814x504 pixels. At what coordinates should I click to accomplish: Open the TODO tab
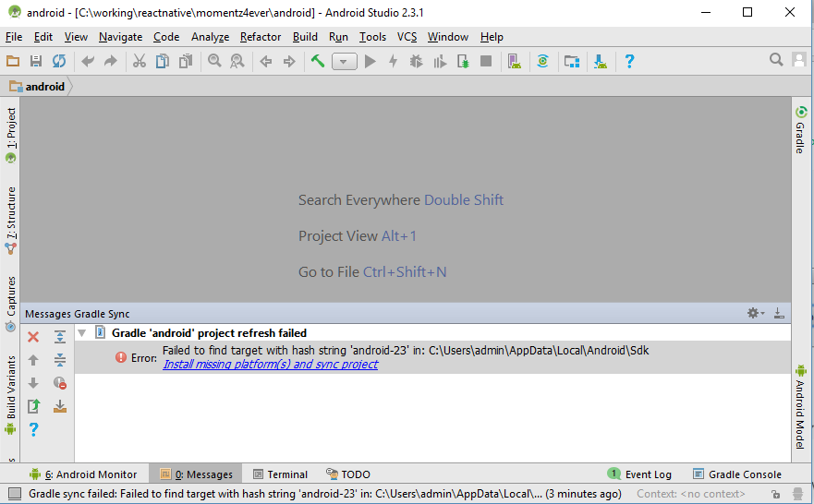[x=347, y=474]
